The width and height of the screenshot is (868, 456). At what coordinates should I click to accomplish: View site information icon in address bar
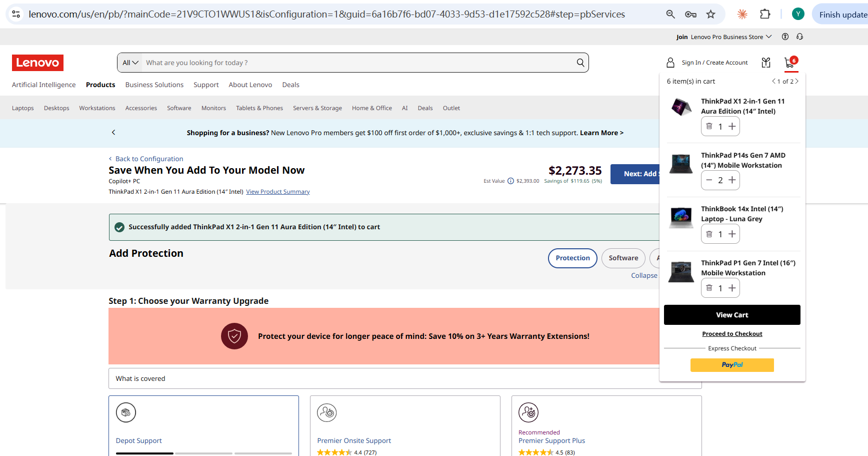tap(16, 15)
